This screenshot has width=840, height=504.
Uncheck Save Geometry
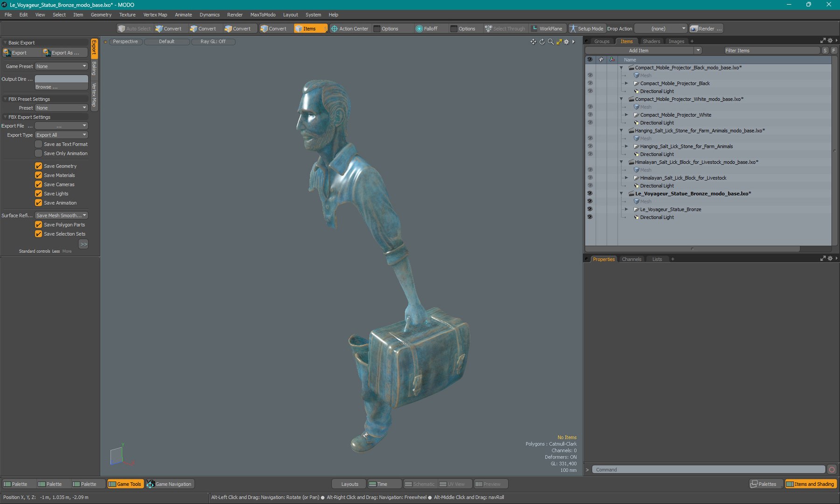(x=39, y=166)
